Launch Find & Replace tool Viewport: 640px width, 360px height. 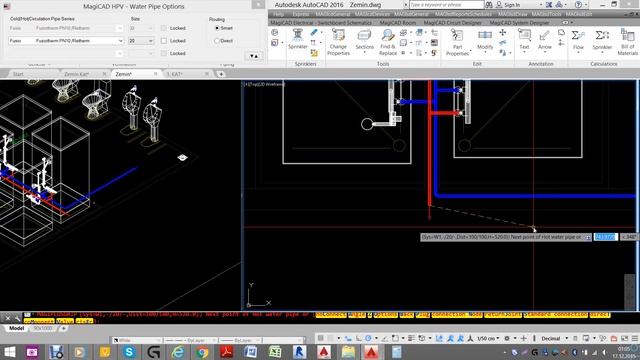click(x=387, y=42)
